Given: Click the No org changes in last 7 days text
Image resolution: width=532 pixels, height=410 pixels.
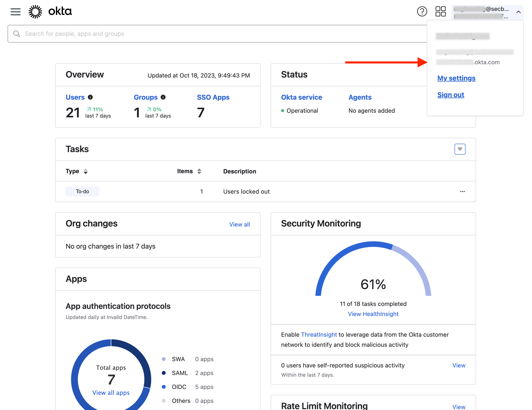Looking at the screenshot, I should (x=110, y=246).
